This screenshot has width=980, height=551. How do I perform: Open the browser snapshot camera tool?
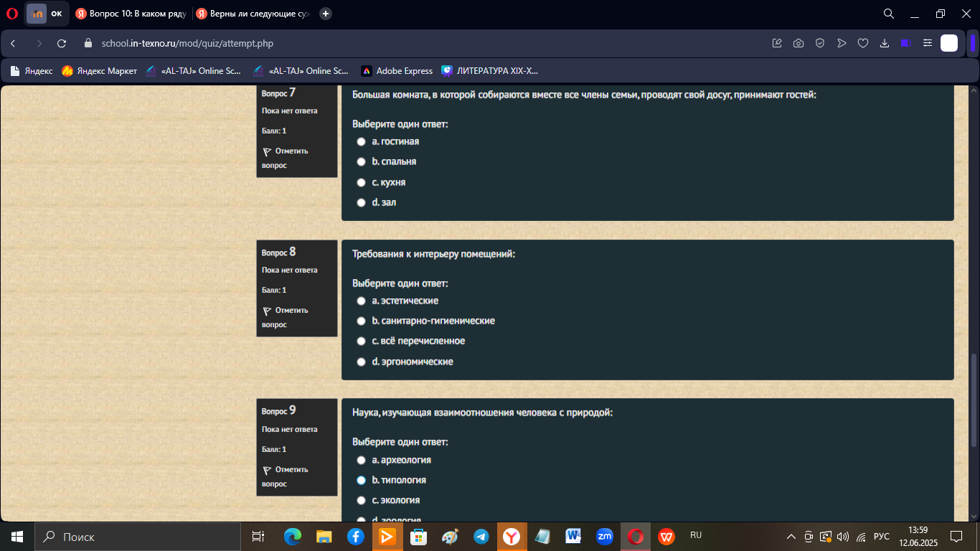click(x=798, y=43)
